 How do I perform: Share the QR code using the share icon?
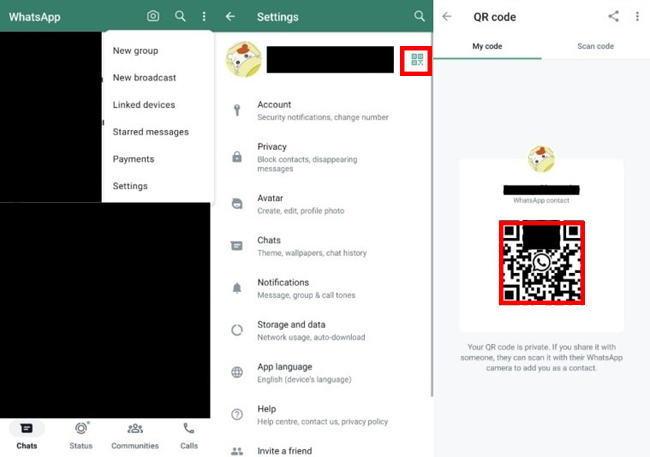click(614, 16)
